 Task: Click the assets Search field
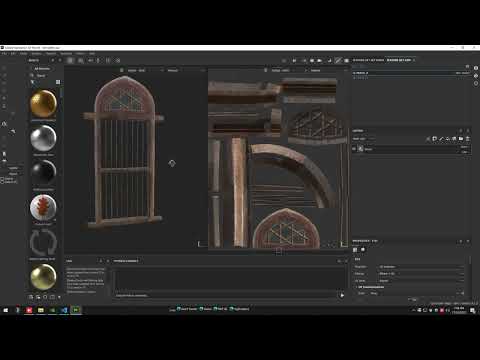click(x=45, y=76)
